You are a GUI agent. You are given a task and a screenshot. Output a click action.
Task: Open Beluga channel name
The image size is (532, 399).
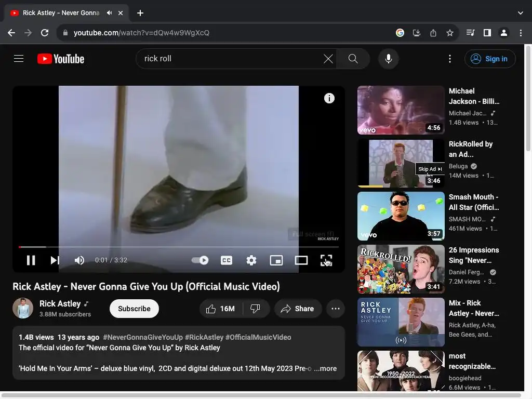point(458,166)
